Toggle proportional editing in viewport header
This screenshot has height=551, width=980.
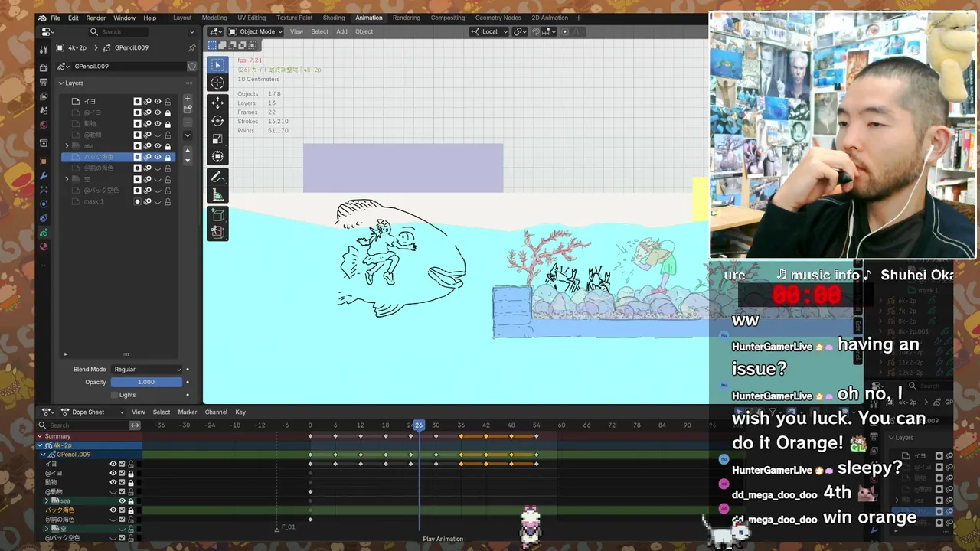click(565, 31)
